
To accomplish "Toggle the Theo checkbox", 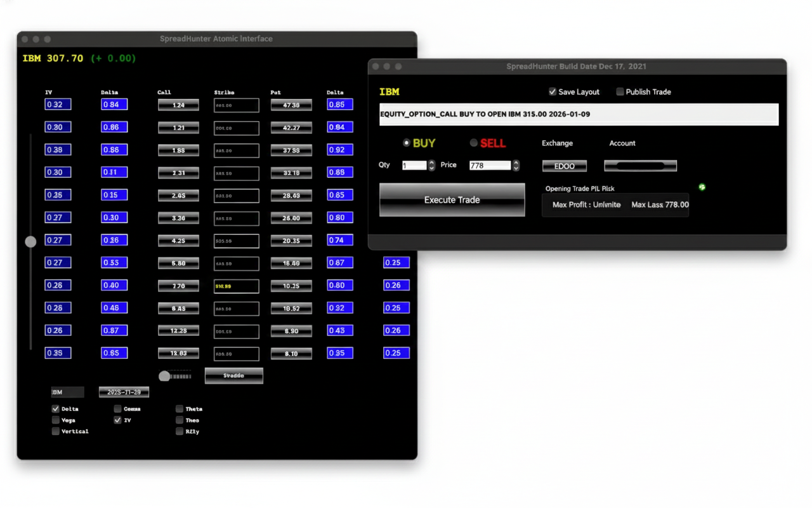I will [180, 420].
